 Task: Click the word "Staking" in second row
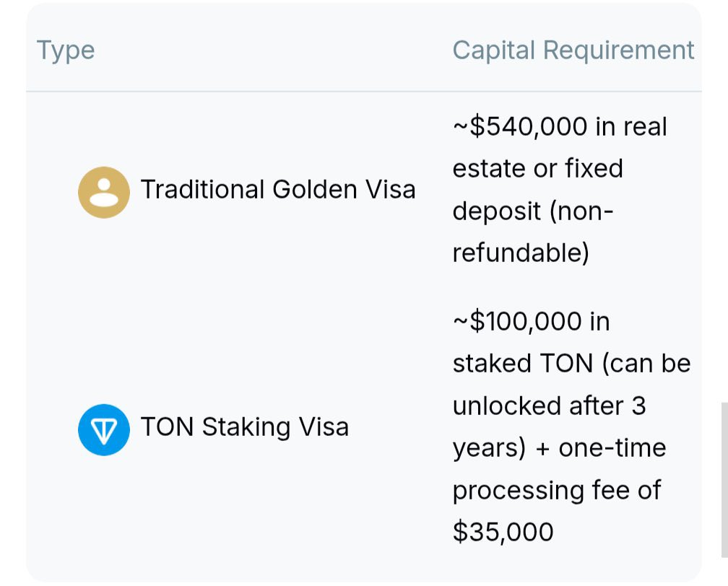pos(246,427)
